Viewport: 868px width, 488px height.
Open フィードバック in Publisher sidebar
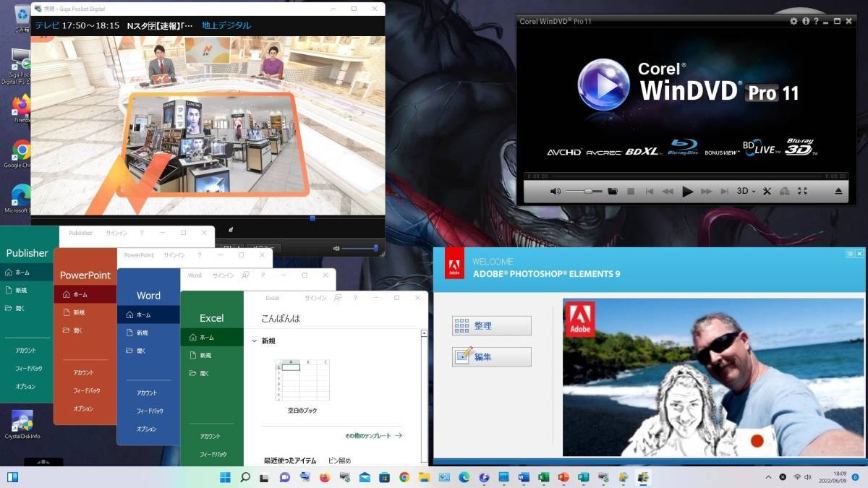[30, 369]
